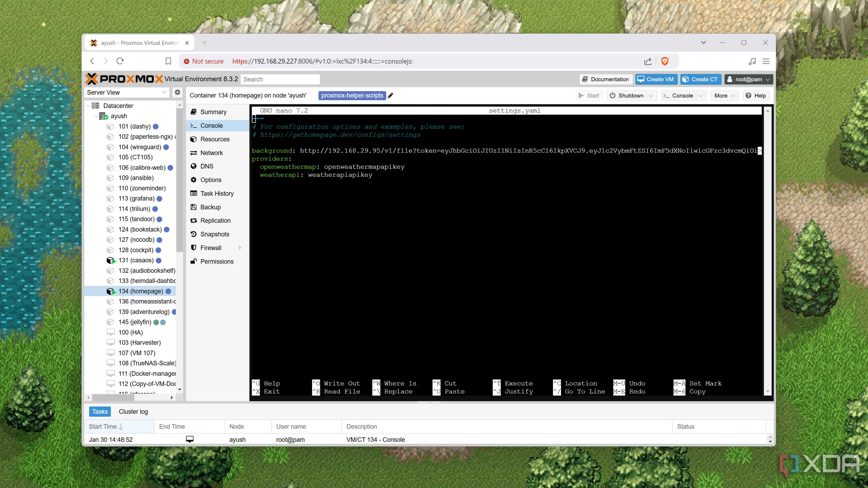This screenshot has width=868, height=488.
Task: Bookmark this page with the bookmark icon
Action: pyautogui.click(x=168, y=61)
